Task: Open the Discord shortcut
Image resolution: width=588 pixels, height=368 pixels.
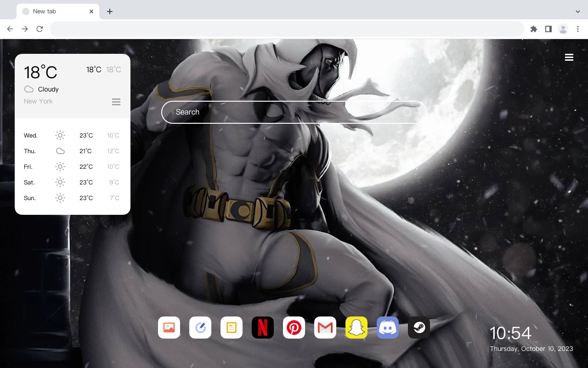Action: click(388, 328)
